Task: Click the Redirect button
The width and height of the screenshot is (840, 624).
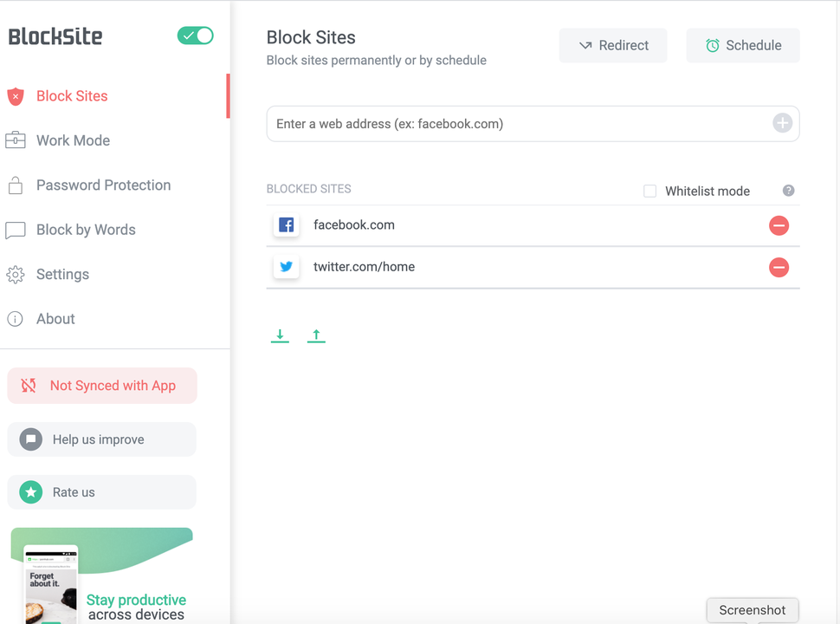Action: click(x=613, y=46)
